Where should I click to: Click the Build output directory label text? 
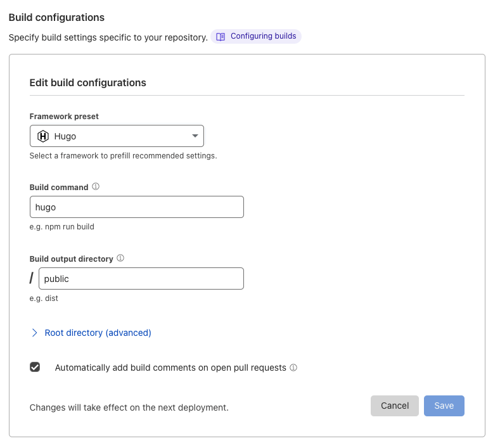(x=72, y=259)
